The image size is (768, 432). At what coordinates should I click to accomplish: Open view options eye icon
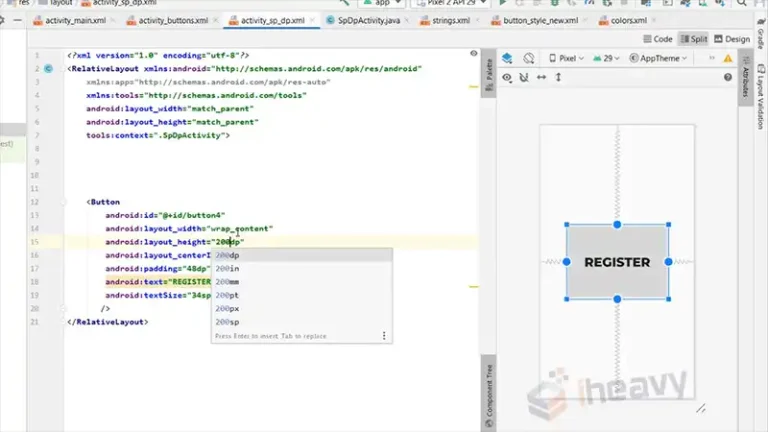[x=507, y=77]
